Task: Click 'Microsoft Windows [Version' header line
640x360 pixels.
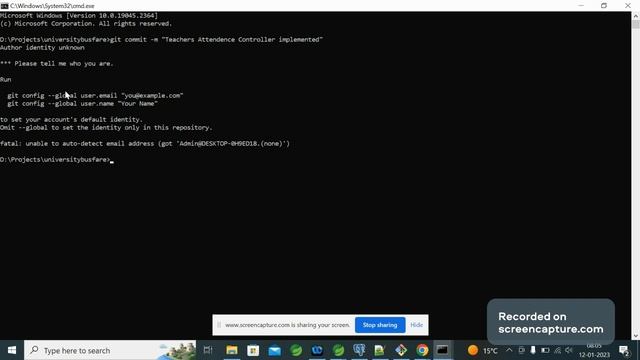Action: [79, 16]
